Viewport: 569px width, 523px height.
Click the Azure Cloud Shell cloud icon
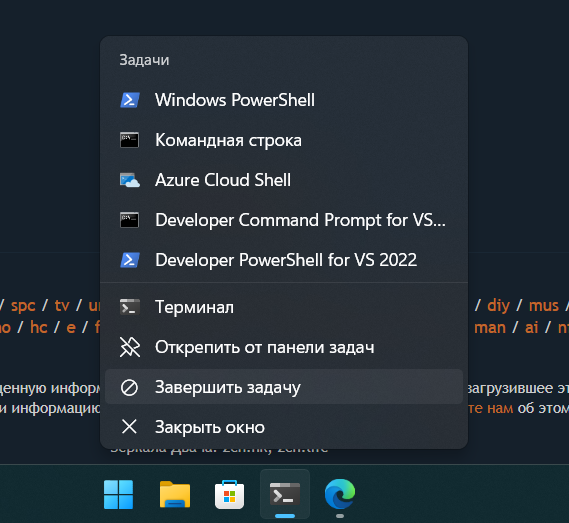click(x=130, y=180)
